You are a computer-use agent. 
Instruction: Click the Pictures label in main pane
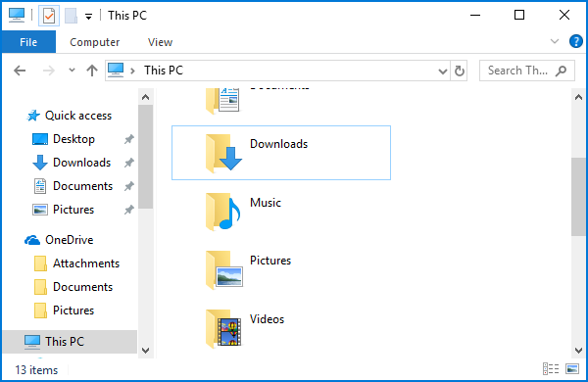[x=270, y=261]
